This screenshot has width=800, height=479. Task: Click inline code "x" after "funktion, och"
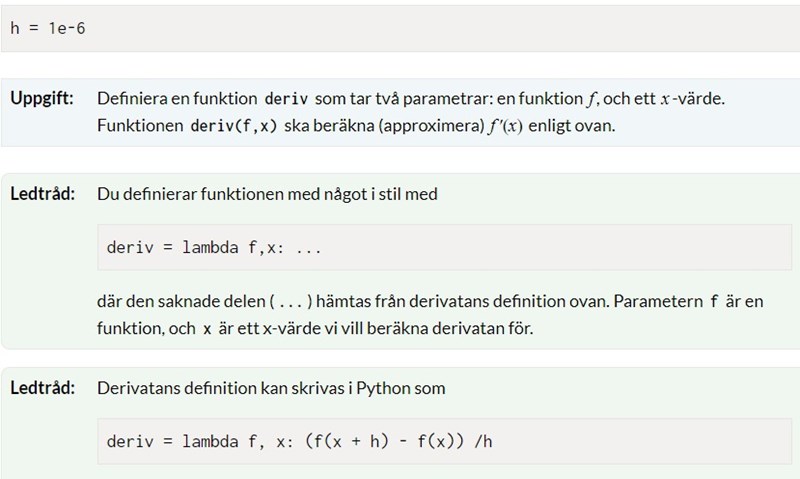207,328
